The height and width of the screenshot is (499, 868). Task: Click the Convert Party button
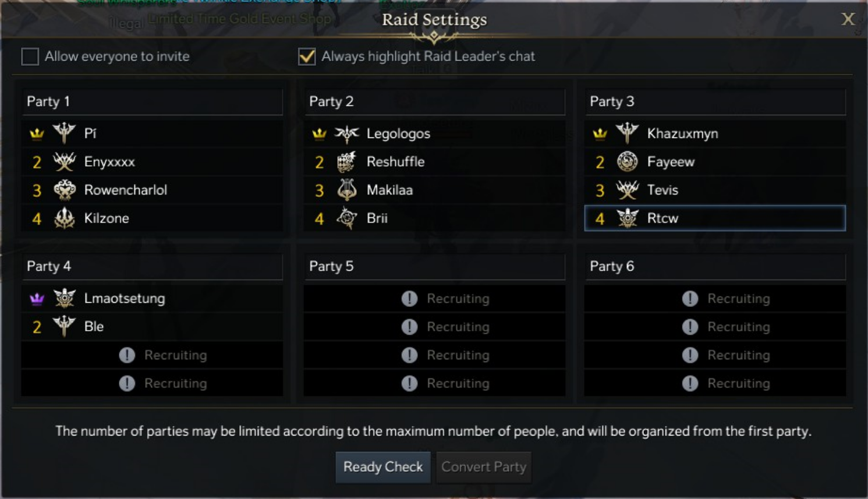(x=483, y=467)
